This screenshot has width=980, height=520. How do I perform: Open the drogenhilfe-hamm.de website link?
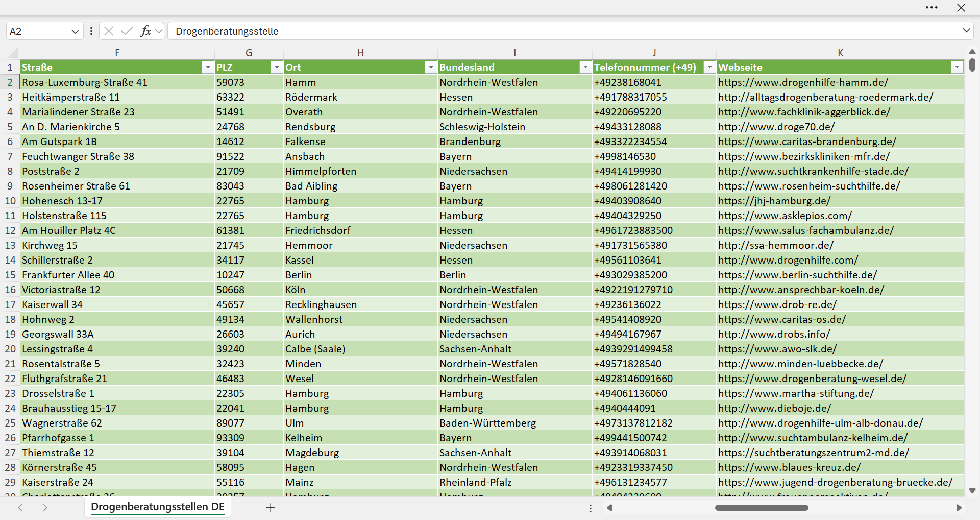(803, 82)
